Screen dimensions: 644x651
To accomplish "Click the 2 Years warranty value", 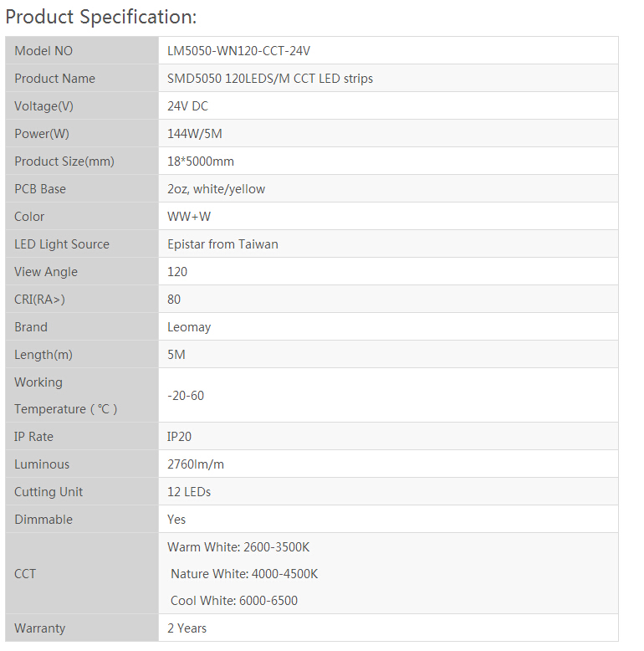I will [x=187, y=628].
